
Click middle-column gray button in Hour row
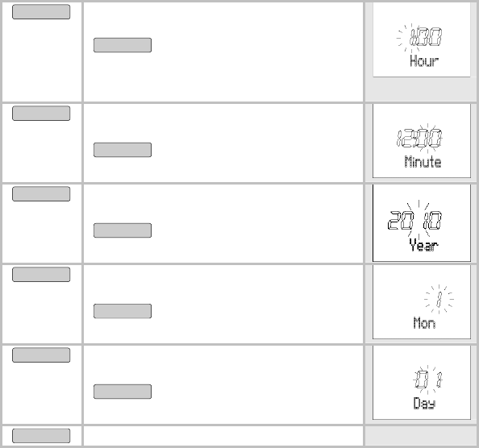[123, 45]
